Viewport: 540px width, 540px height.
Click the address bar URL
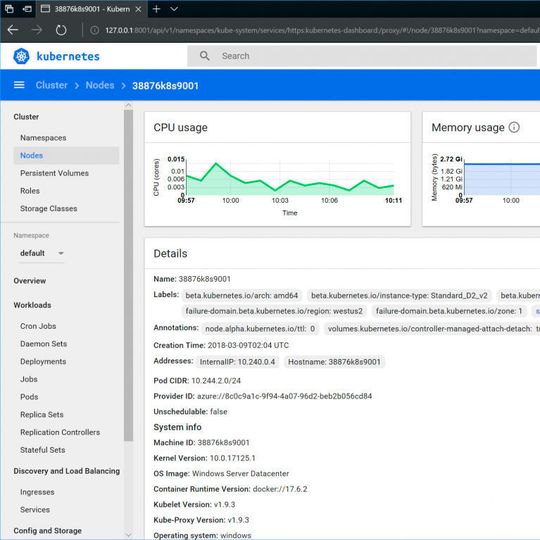click(322, 30)
